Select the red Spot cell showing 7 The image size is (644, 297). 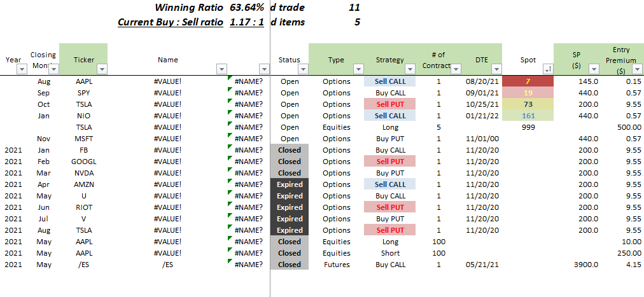tap(528, 81)
